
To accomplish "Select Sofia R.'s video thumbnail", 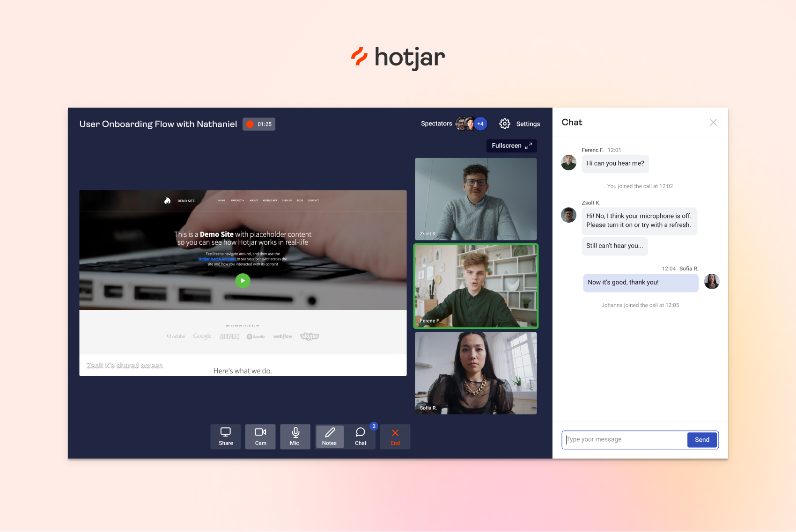I will (x=476, y=373).
